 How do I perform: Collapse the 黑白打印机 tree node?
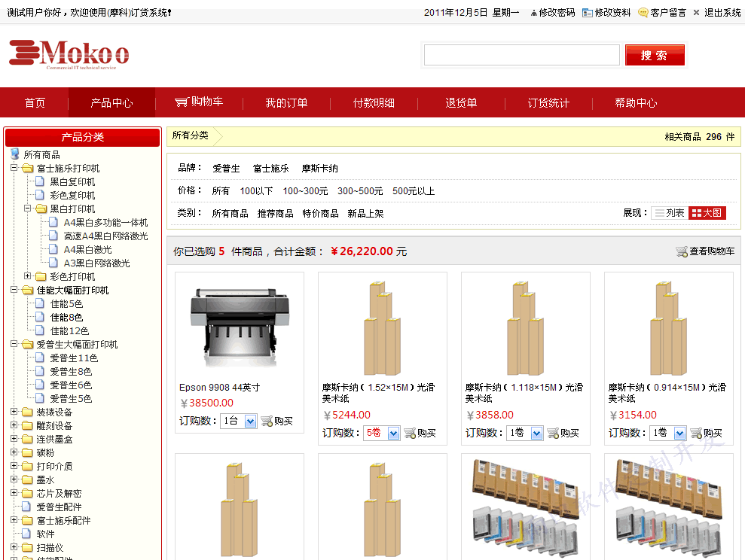tap(28, 208)
